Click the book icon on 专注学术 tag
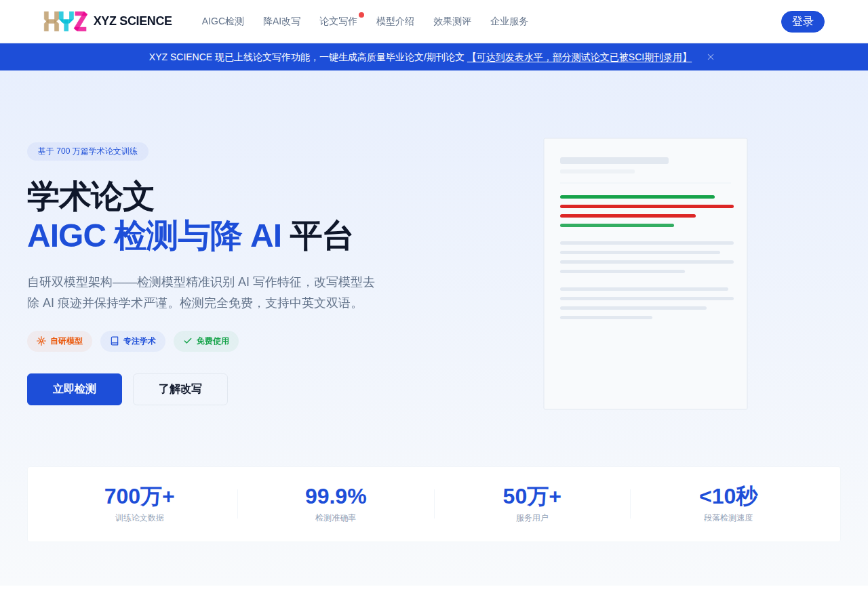The width and height of the screenshot is (868, 610). coord(115,341)
